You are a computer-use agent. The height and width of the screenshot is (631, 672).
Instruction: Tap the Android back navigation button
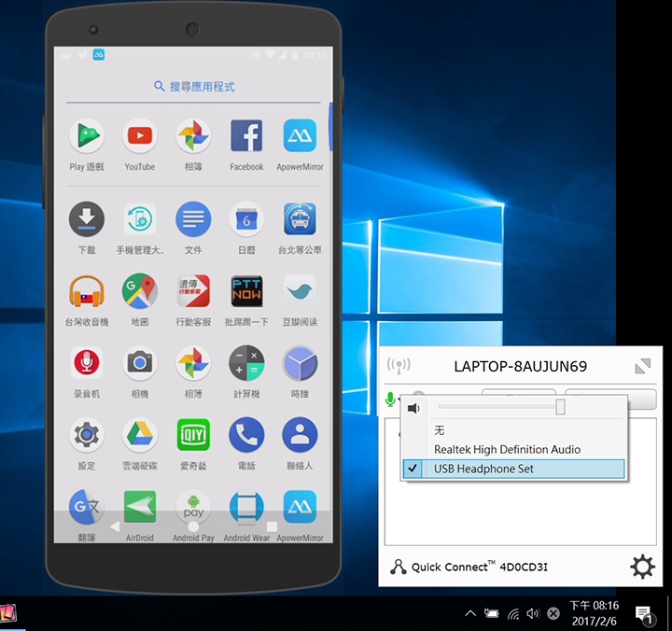tap(115, 526)
